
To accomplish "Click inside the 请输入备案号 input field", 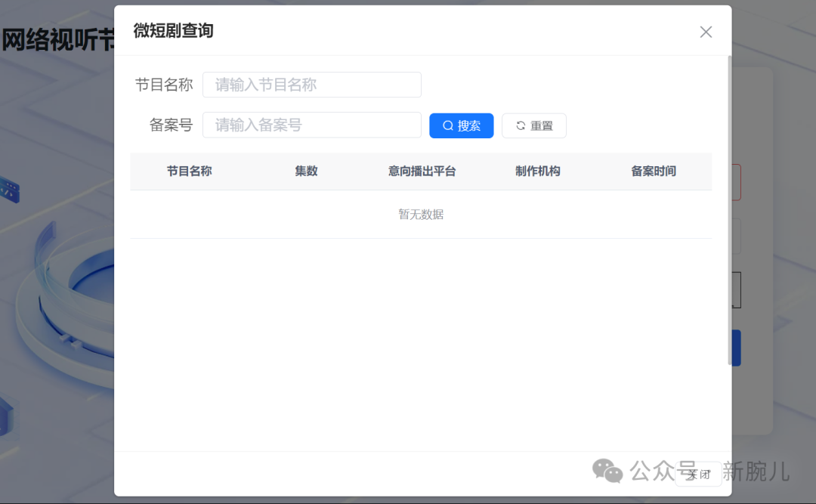I will (311, 125).
